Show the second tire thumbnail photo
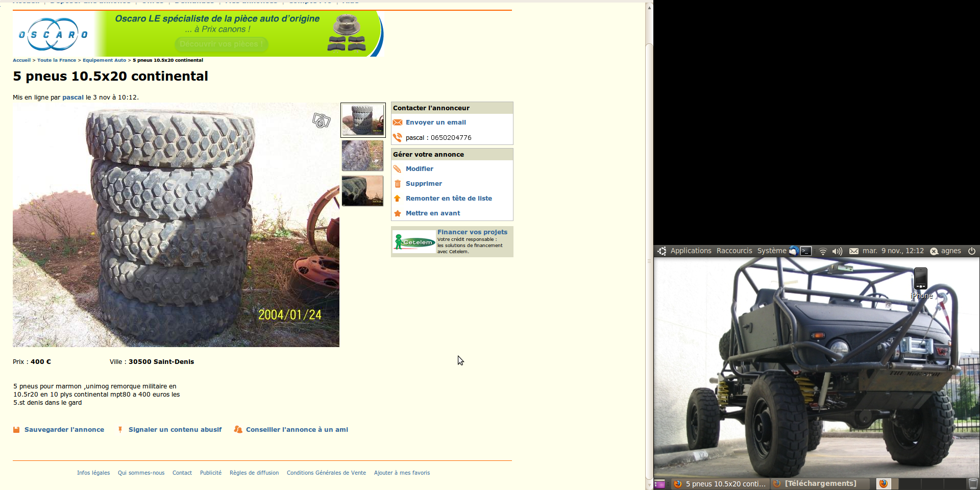This screenshot has height=490, width=980. 362,156
